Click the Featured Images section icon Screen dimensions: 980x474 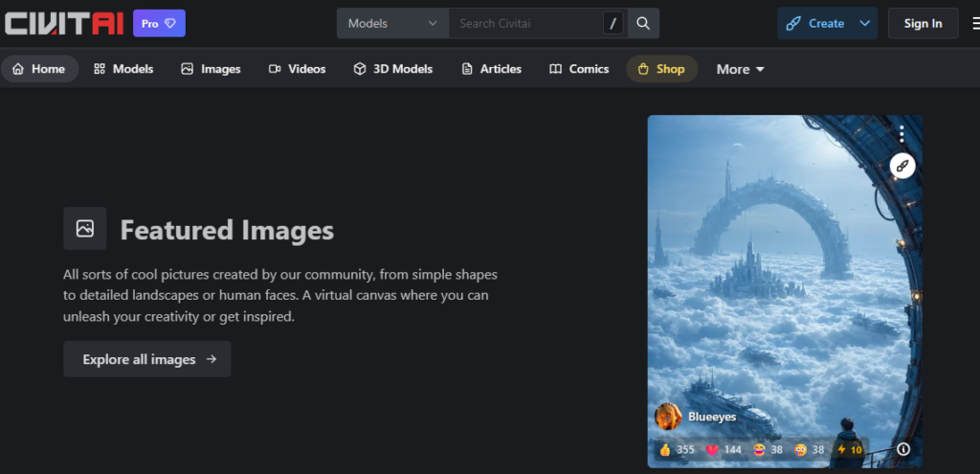[85, 229]
